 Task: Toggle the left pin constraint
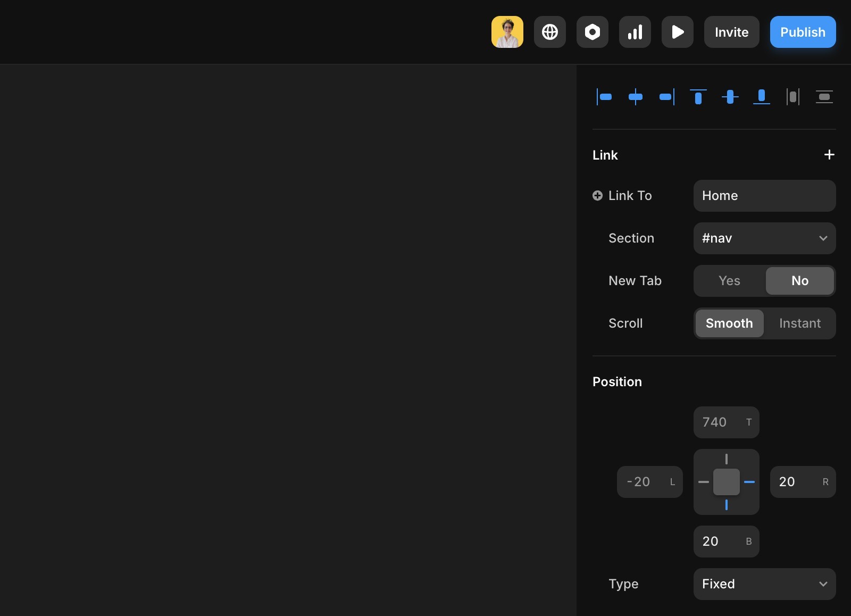[x=704, y=482]
